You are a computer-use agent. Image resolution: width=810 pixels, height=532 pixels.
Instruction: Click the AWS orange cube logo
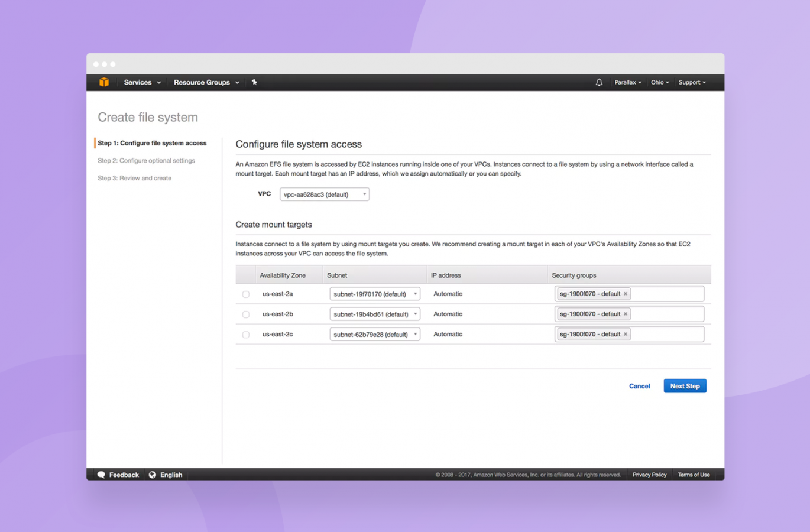coord(104,82)
